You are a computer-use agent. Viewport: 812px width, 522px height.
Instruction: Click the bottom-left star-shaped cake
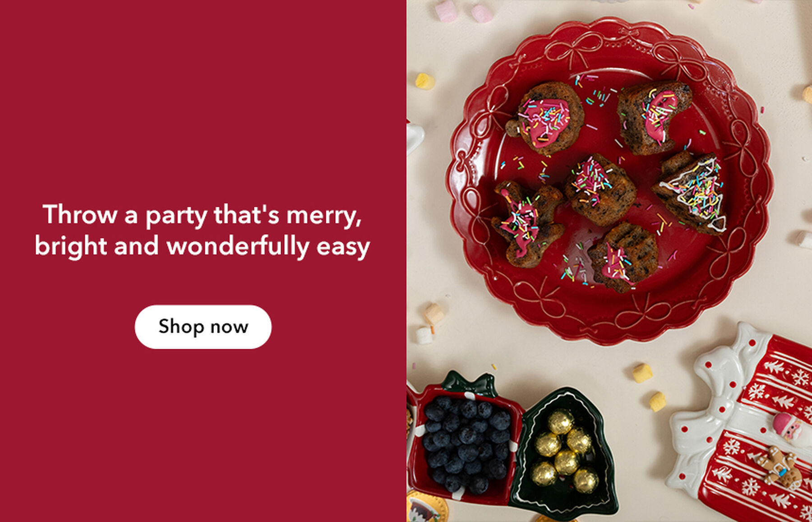(x=527, y=222)
